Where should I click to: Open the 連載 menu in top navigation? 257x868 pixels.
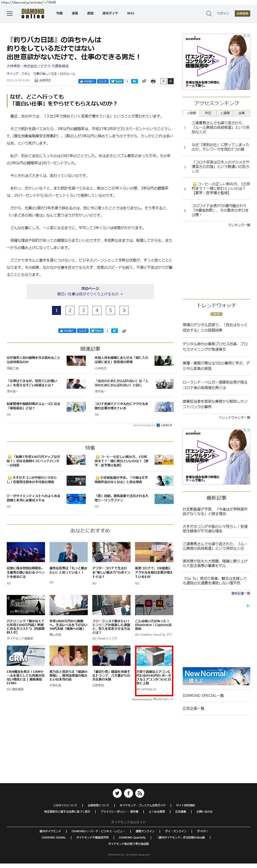click(x=75, y=14)
